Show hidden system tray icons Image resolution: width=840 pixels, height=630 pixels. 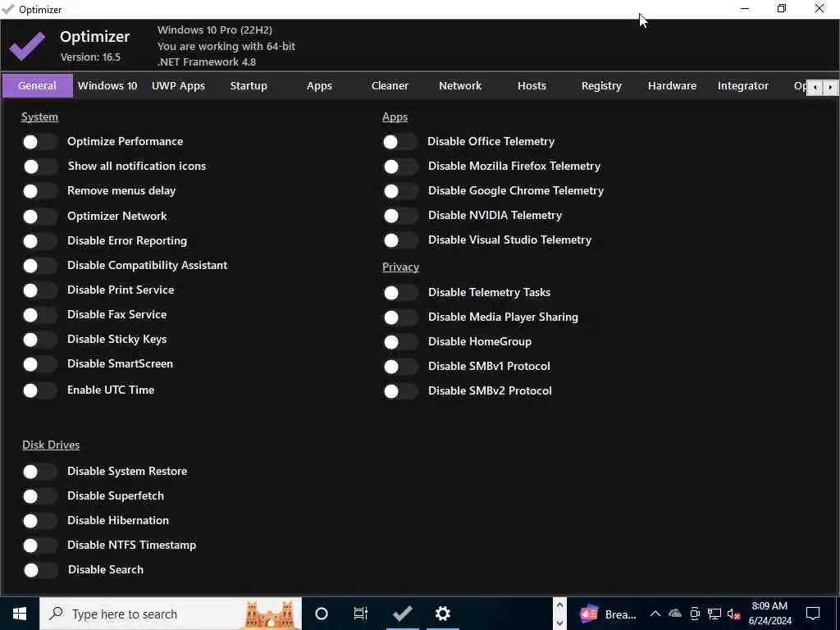click(655, 614)
